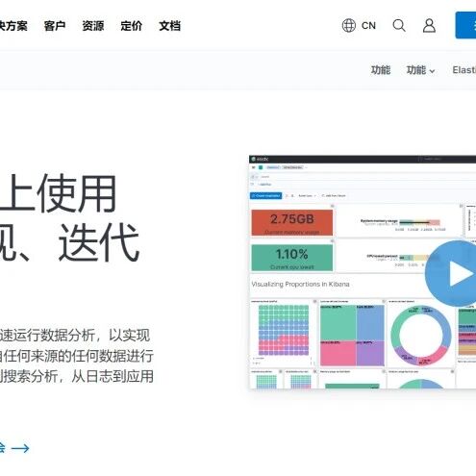
Task: Click the blue button at top right
Action: click(465, 25)
